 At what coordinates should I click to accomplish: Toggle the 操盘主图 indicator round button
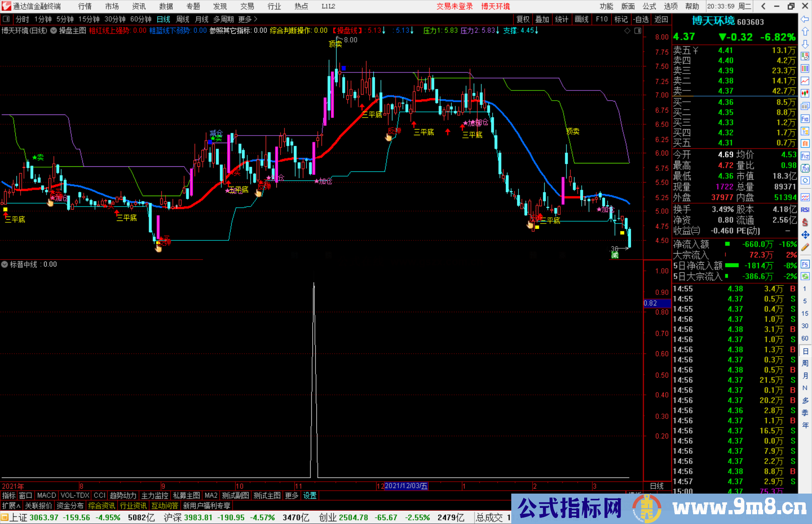(54, 30)
